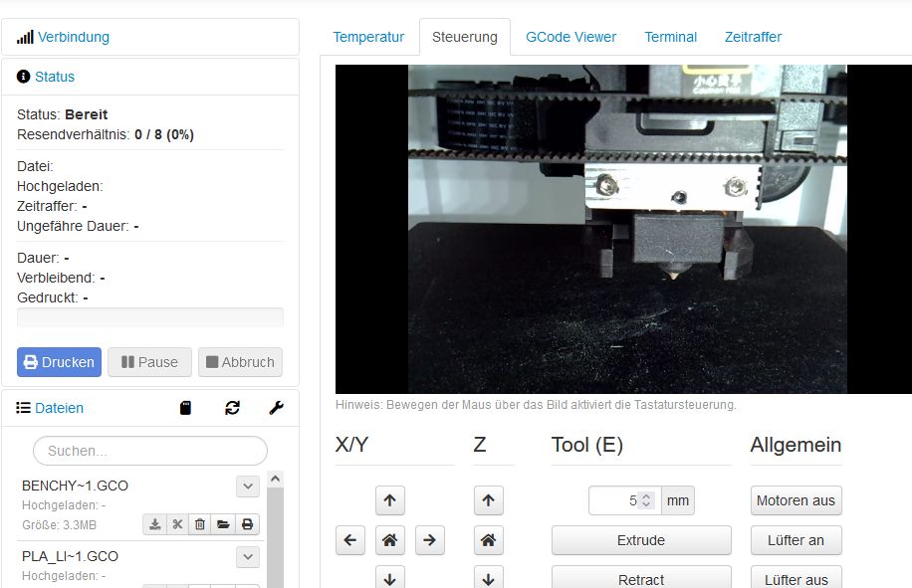
Task: Open the GCode Viewer tab
Action: (570, 37)
